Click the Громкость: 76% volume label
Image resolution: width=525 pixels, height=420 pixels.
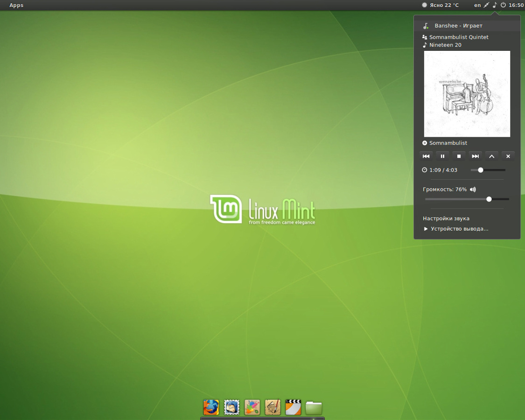point(445,189)
